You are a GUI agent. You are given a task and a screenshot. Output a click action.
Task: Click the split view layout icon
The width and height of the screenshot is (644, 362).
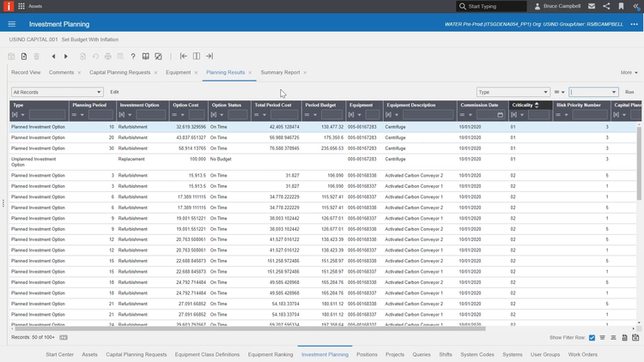pos(197,57)
